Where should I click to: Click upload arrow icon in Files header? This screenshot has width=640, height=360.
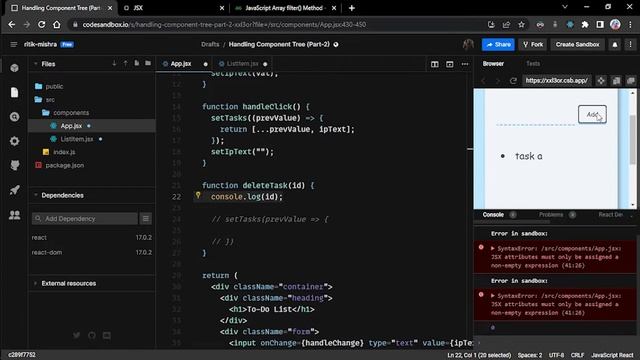point(125,63)
